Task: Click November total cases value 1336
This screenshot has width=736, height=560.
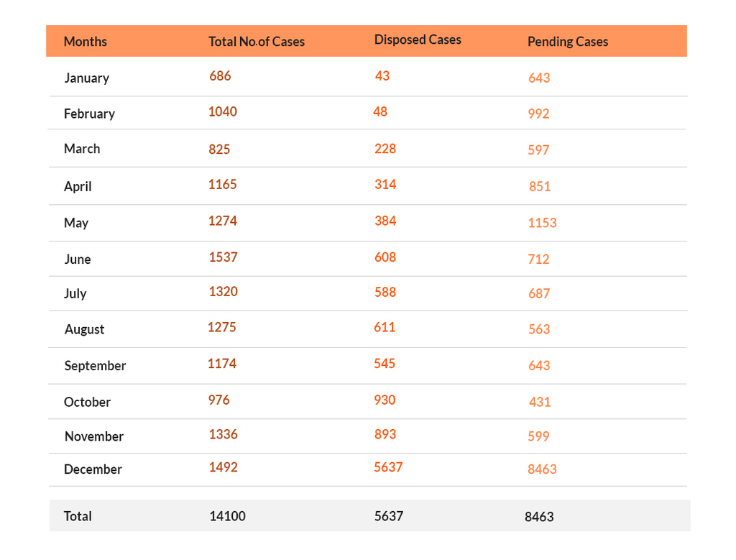Action: (224, 434)
